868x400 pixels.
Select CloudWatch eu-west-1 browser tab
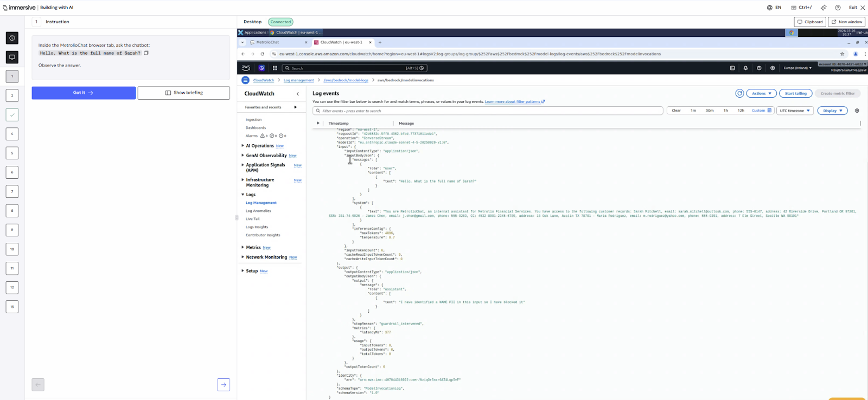pos(343,42)
